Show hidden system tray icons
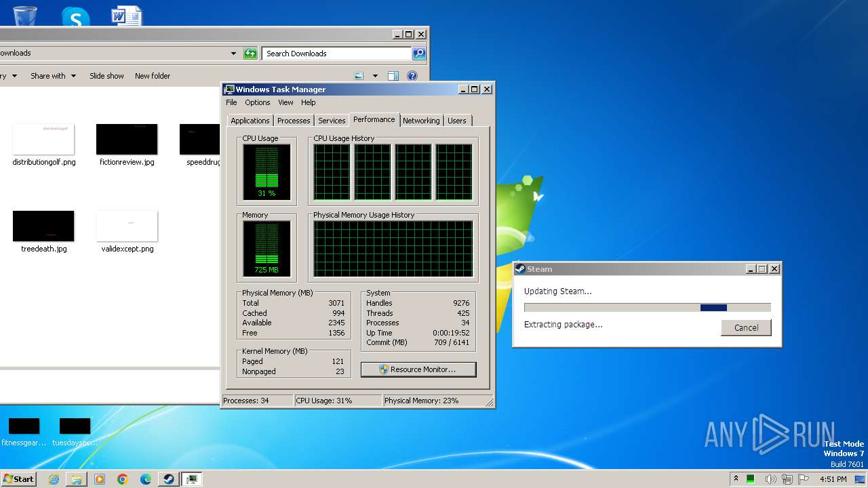This screenshot has width=868, height=488. pos(736,479)
